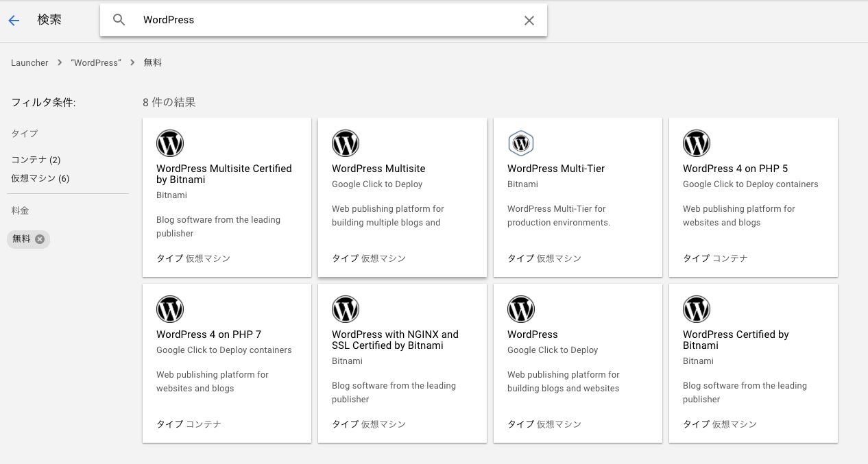Click Bitnami vendor under WordPress Multi-Tier

pos(522,184)
